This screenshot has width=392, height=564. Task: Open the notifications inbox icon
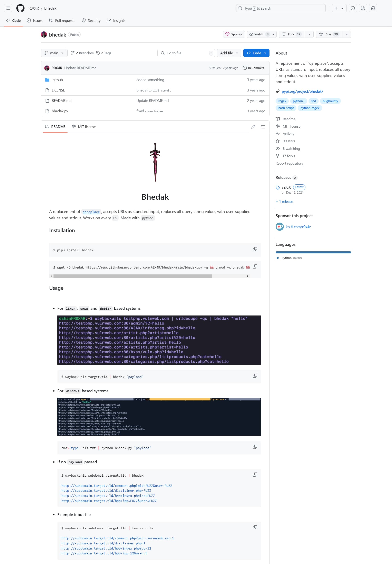pos(373,8)
